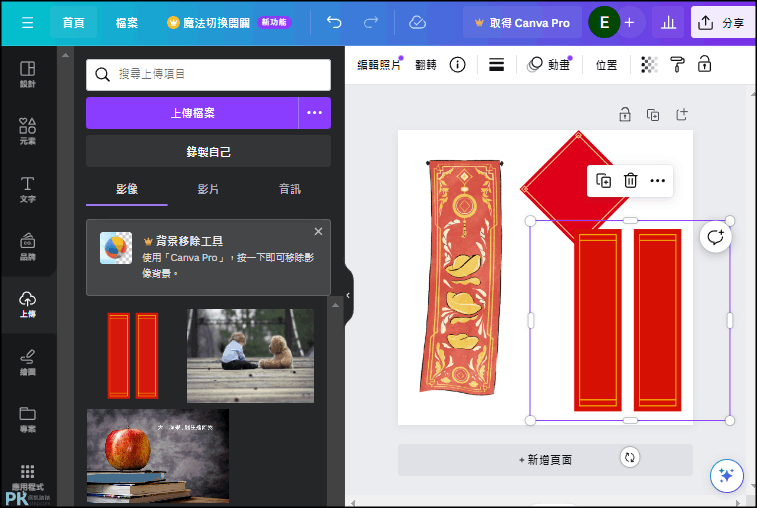
Task: Open image info icon
Action: (457, 65)
